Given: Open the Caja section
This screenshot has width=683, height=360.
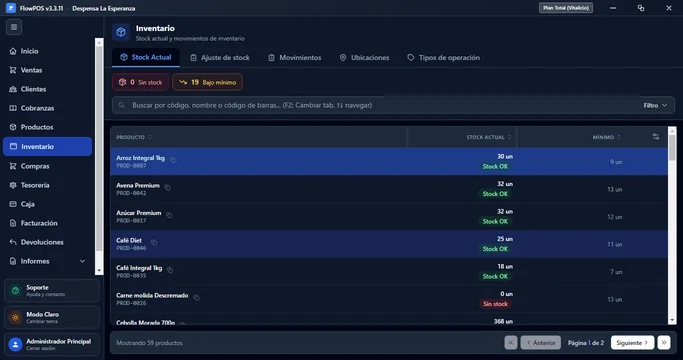Looking at the screenshot, I should click(x=47, y=204).
